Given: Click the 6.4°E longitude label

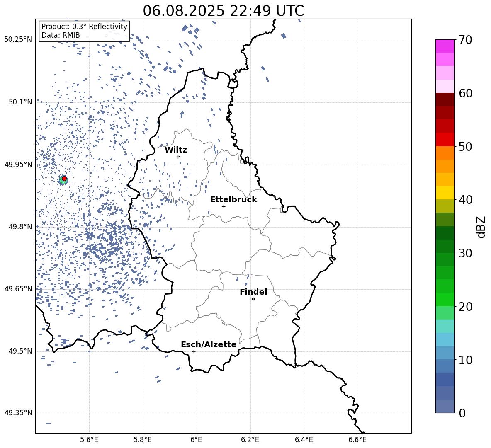Looking at the screenshot, I should 304,440.
